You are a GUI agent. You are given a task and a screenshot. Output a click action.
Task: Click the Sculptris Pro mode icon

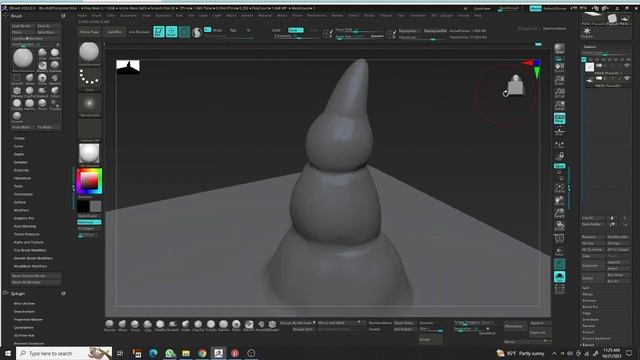[x=197, y=32]
